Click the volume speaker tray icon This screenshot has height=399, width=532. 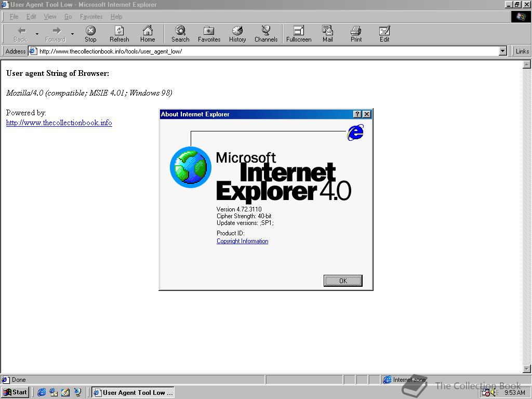pyautogui.click(x=494, y=393)
